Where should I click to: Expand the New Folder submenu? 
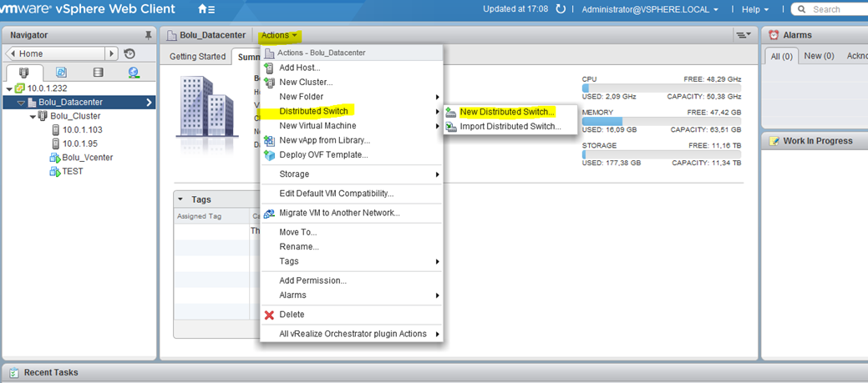437,98
